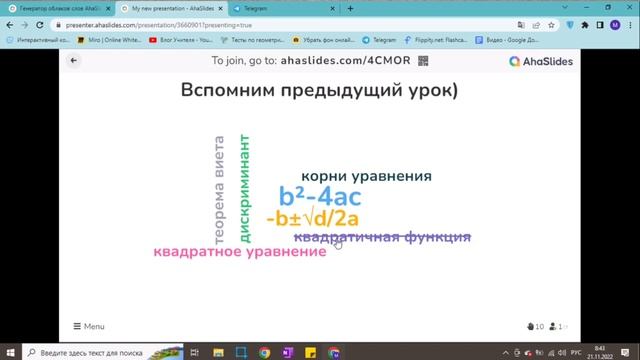Switch the РУС keyboard language indicator
Screen dimensions: 640x360
pos(576,353)
